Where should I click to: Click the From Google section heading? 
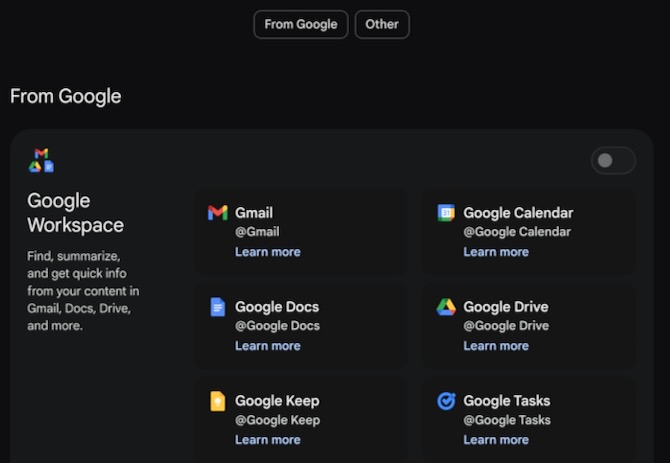pyautogui.click(x=66, y=96)
